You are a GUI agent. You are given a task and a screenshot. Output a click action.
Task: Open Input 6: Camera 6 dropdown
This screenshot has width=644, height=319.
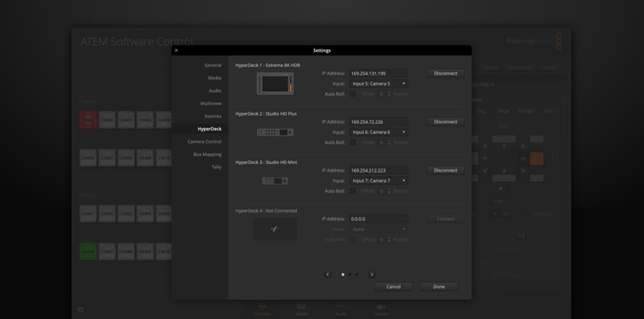click(379, 132)
